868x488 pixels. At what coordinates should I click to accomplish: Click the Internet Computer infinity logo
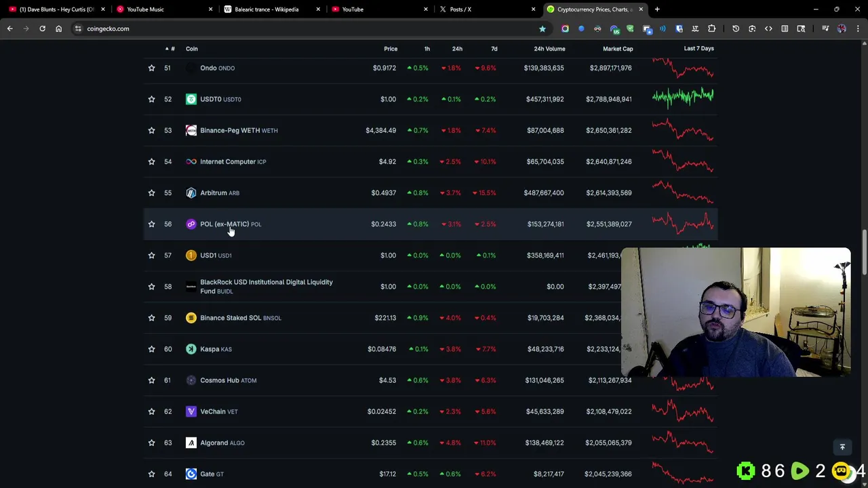191,161
